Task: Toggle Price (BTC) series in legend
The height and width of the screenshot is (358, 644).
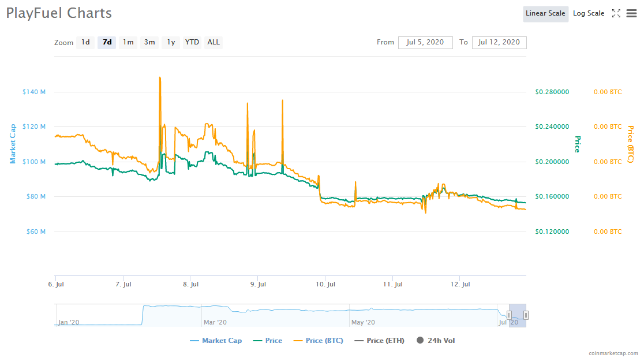Action: coord(319,341)
